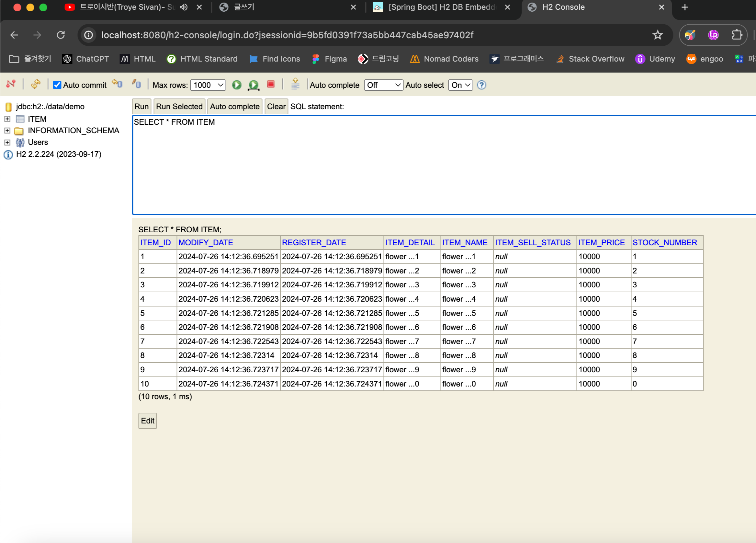Screen dimensions: 756x543
Task: Expand the ITEM table tree node
Action: [x=7, y=119]
